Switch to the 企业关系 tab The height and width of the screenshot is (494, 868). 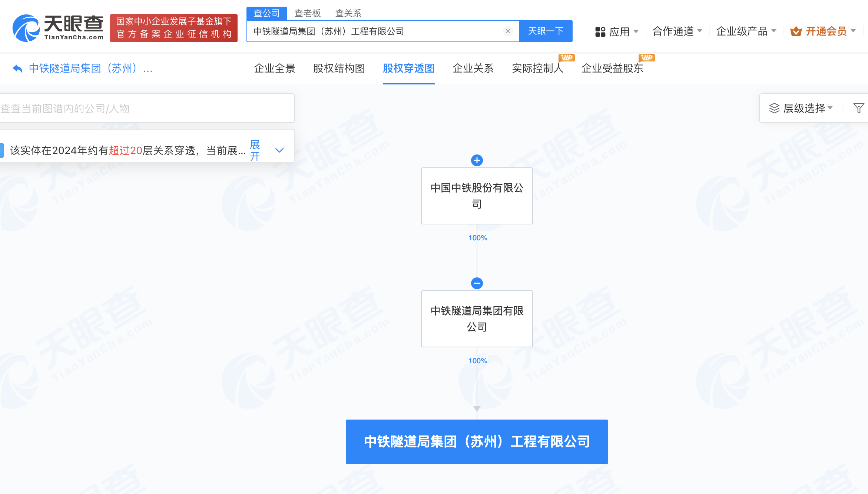click(473, 69)
